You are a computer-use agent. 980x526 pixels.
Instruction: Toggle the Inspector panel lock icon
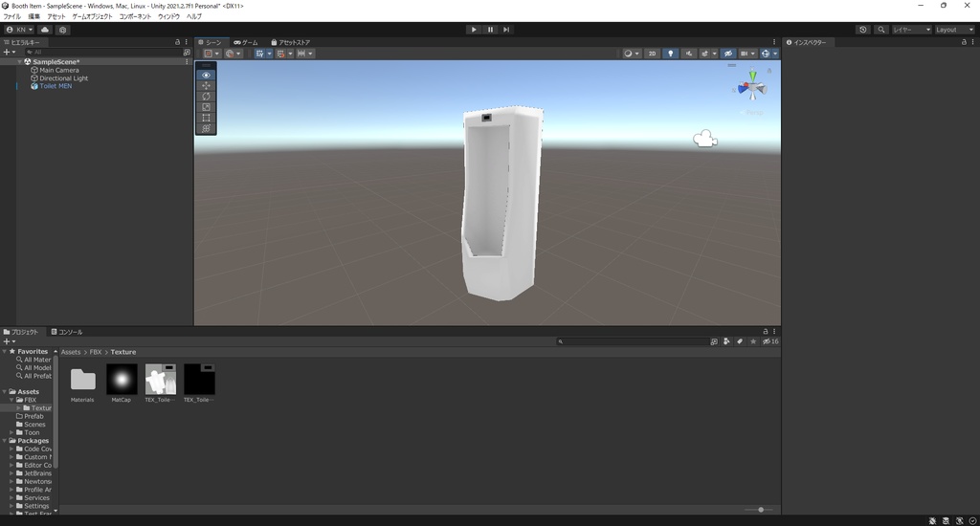(964, 42)
